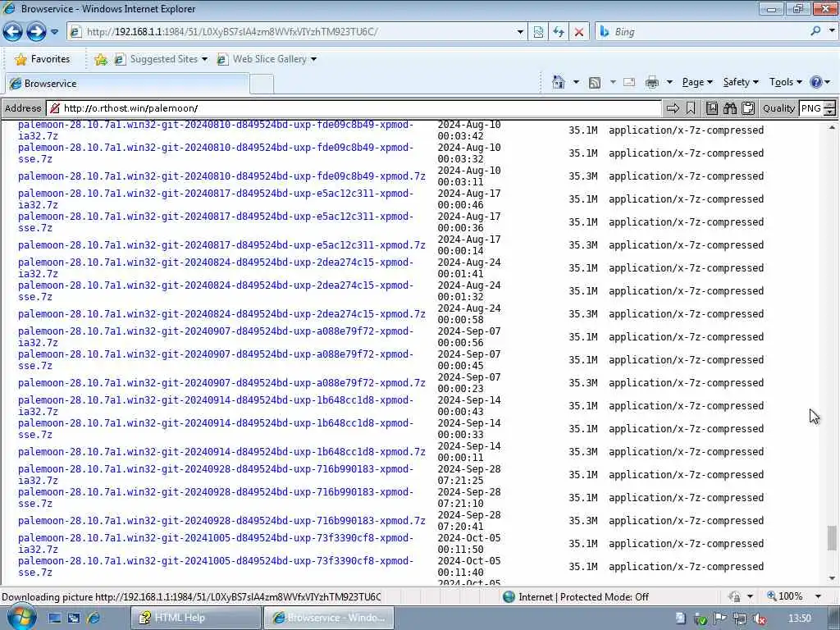Open the search provider dropdown arrow

click(x=832, y=31)
